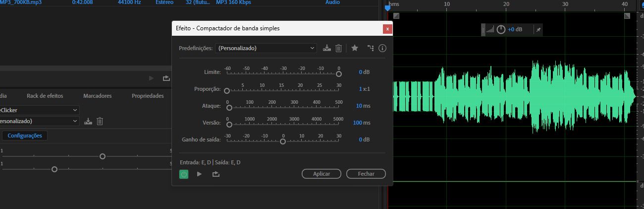
Task: Open the DeClicker effect dropdown
Action: [40, 110]
